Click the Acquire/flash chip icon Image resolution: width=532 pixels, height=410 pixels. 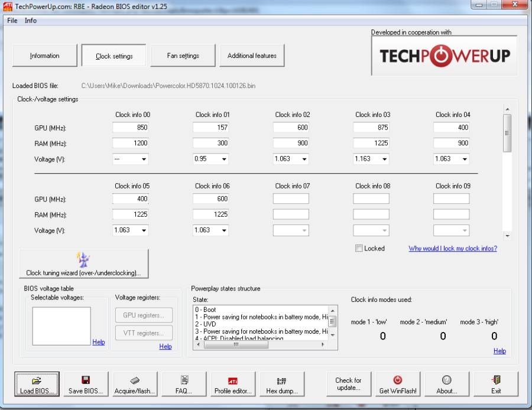click(x=135, y=380)
